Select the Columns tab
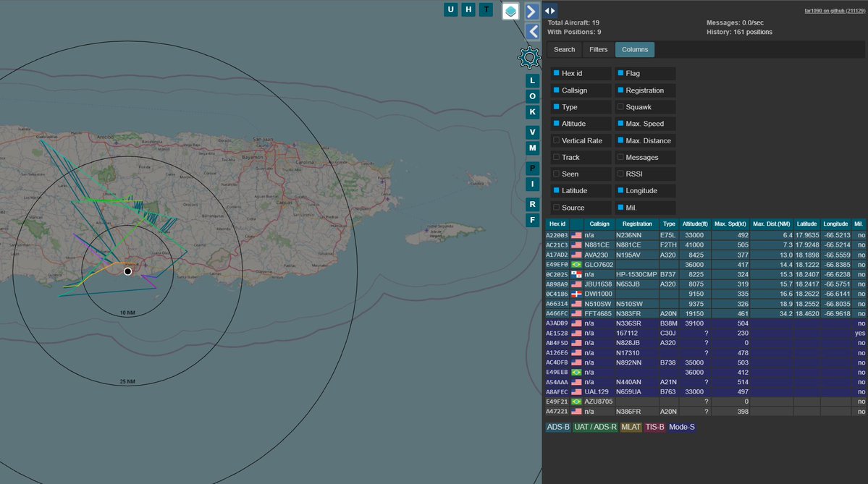868x484 pixels. pyautogui.click(x=635, y=49)
